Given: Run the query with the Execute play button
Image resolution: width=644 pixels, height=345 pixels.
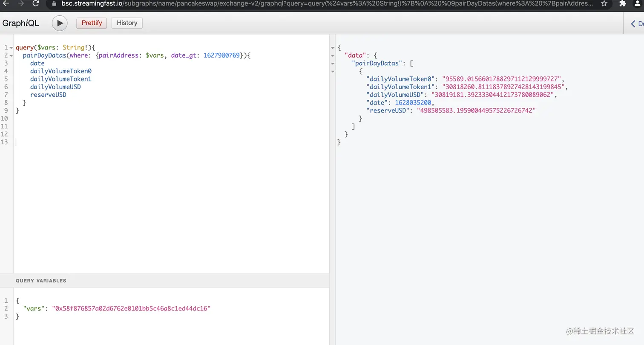Looking at the screenshot, I should click(60, 23).
